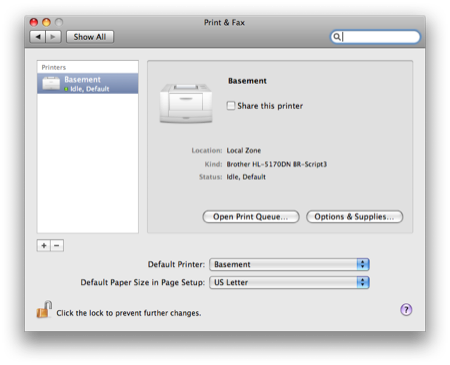Open the Default Printer dropdown
The width and height of the screenshot is (450, 365).
click(x=289, y=264)
